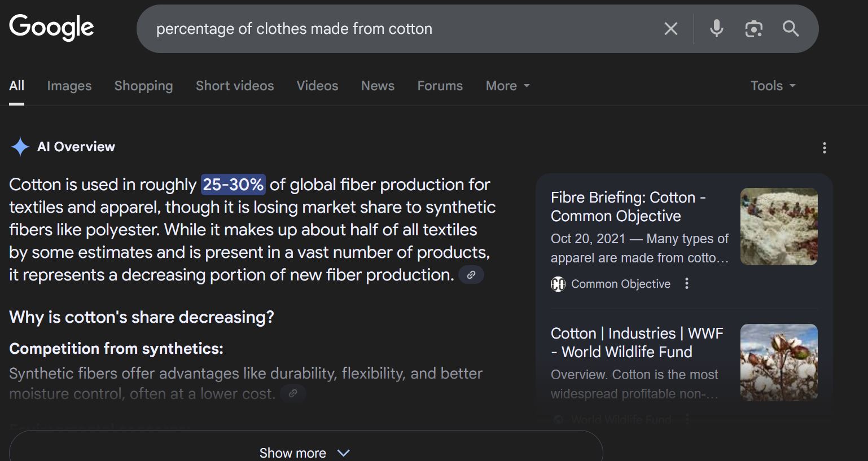Open AI Overview three-dot options menu

coord(824,148)
